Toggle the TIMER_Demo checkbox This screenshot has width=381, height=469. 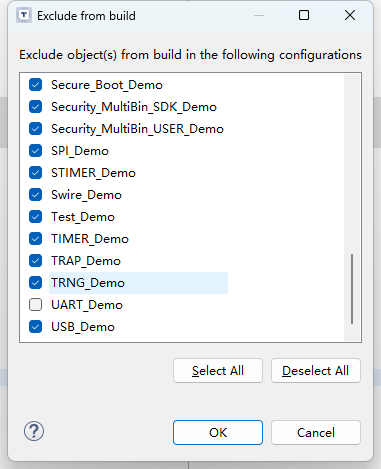click(x=35, y=239)
